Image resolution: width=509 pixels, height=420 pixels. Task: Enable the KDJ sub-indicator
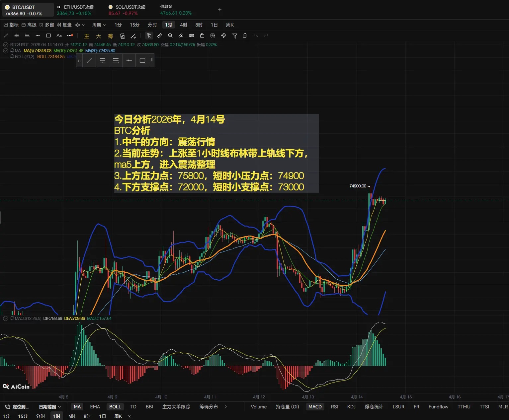click(351, 407)
